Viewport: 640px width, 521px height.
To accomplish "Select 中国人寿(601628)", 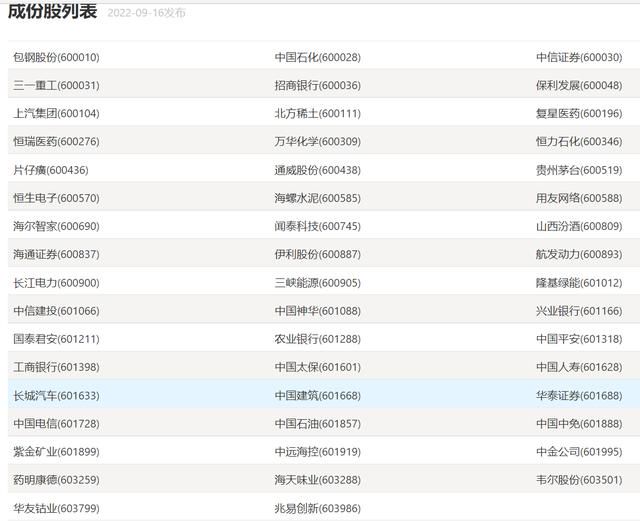I will coord(579,367).
